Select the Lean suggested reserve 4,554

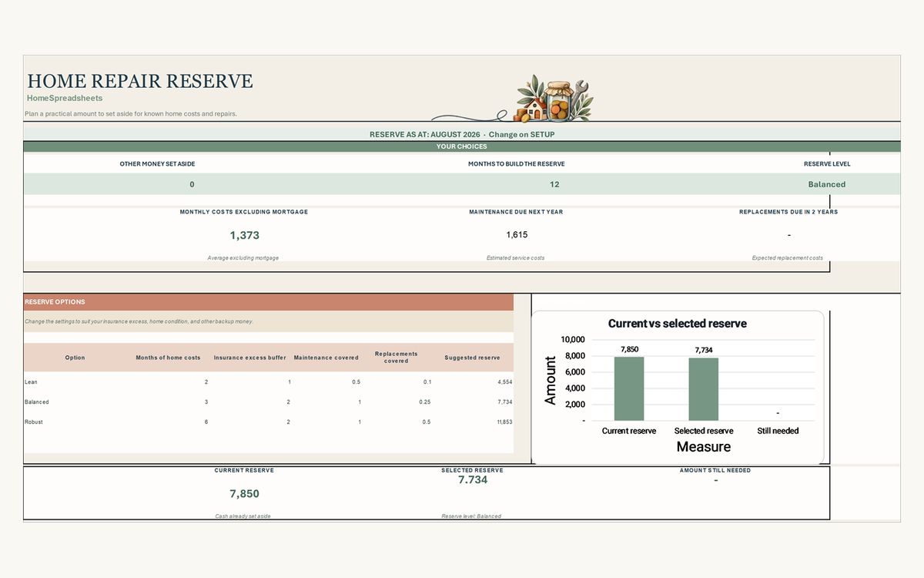point(504,382)
